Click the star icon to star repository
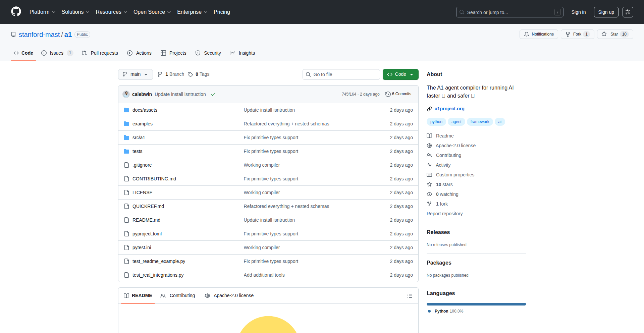 pos(604,34)
